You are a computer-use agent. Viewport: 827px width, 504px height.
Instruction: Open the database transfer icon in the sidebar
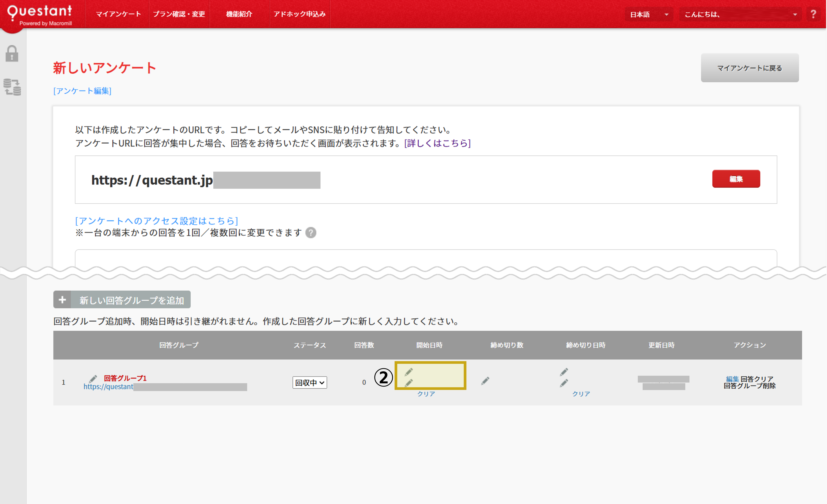click(12, 87)
